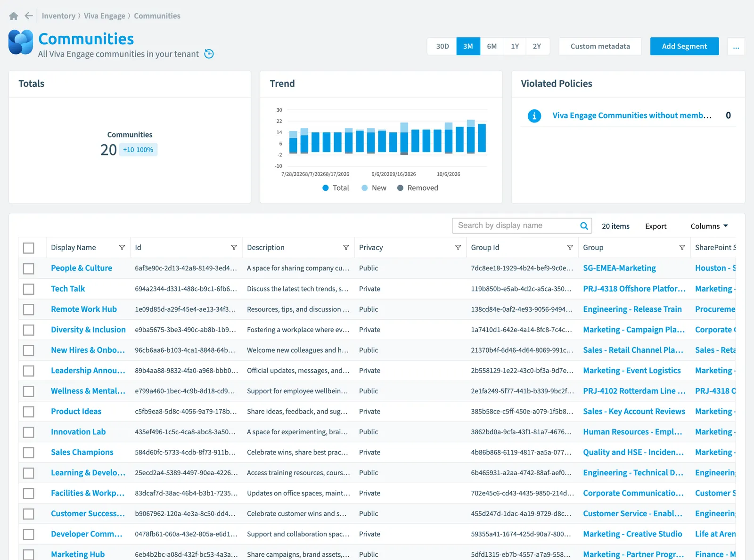Check the Innovation Lab row checkbox
The width and height of the screenshot is (754, 560).
pos(29,432)
